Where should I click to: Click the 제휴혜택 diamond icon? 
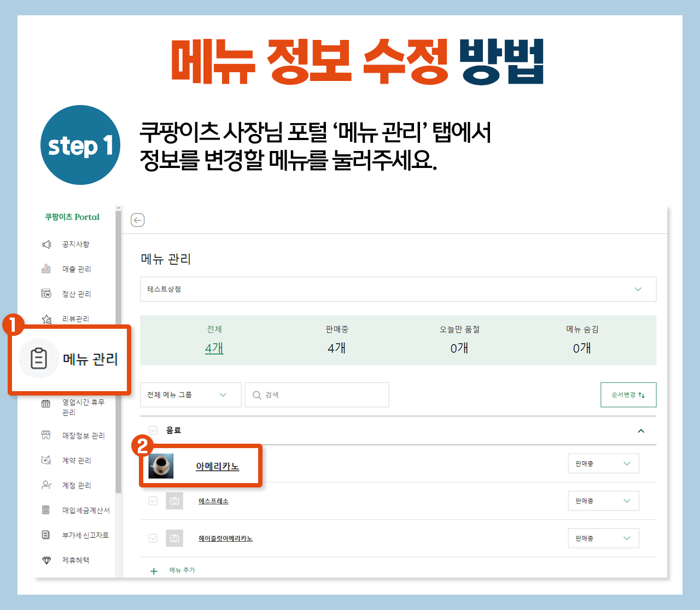tap(46, 560)
